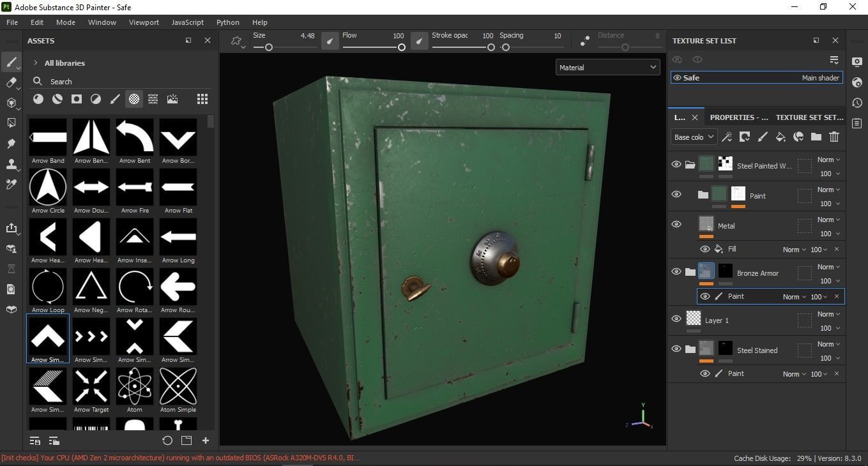The height and width of the screenshot is (466, 868).
Task: Filter assets by Alphas
Action: coord(134,99)
